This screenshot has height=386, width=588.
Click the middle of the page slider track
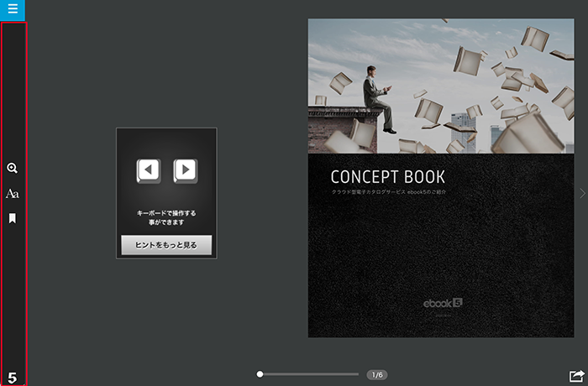coord(309,374)
